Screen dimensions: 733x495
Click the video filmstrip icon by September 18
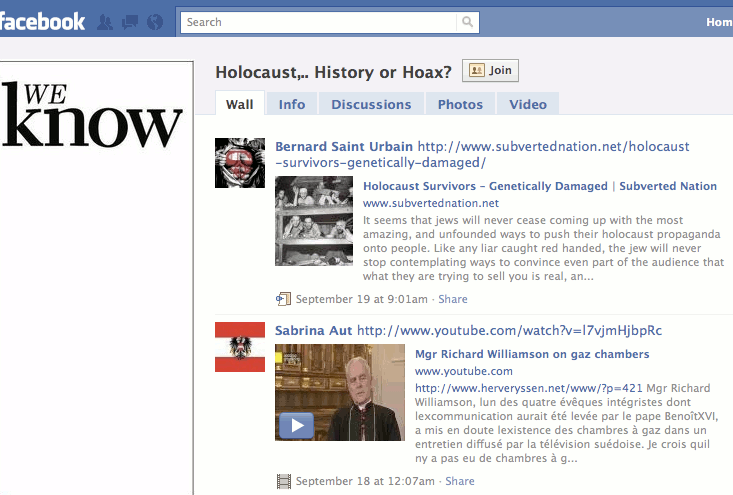pos(283,481)
